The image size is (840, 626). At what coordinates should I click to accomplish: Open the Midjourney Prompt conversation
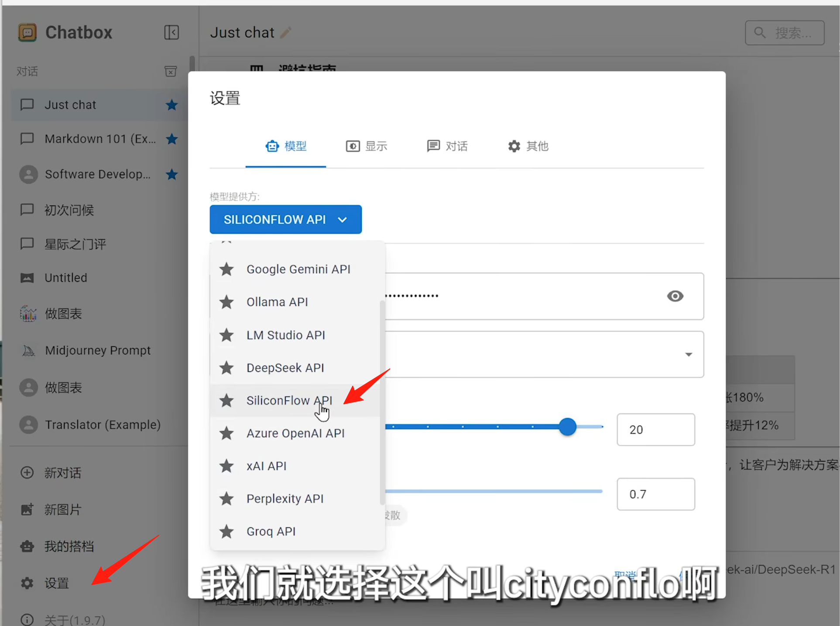(97, 350)
